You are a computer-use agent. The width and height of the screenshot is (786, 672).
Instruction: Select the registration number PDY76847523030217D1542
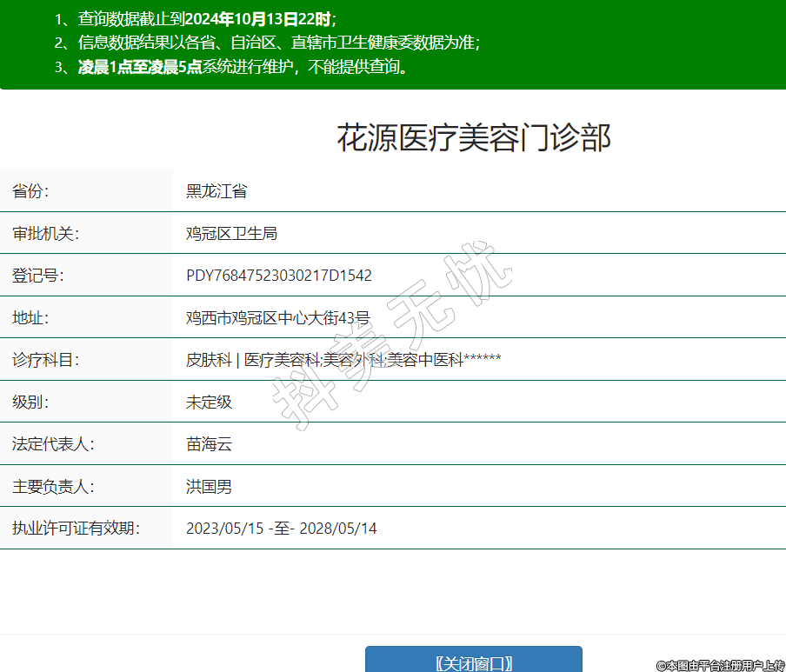pyautogui.click(x=279, y=276)
